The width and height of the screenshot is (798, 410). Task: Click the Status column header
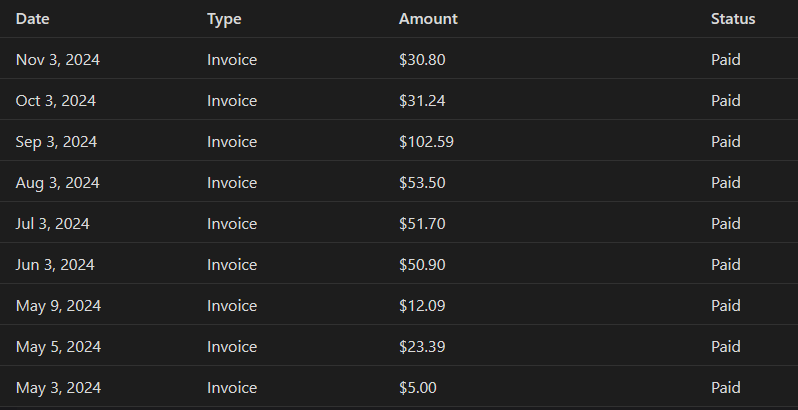733,18
